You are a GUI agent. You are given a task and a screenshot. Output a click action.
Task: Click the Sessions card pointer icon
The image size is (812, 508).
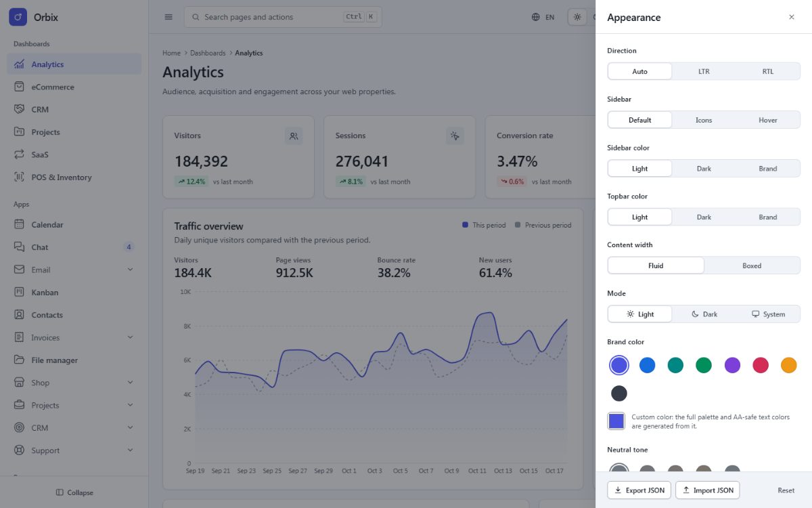(x=455, y=135)
